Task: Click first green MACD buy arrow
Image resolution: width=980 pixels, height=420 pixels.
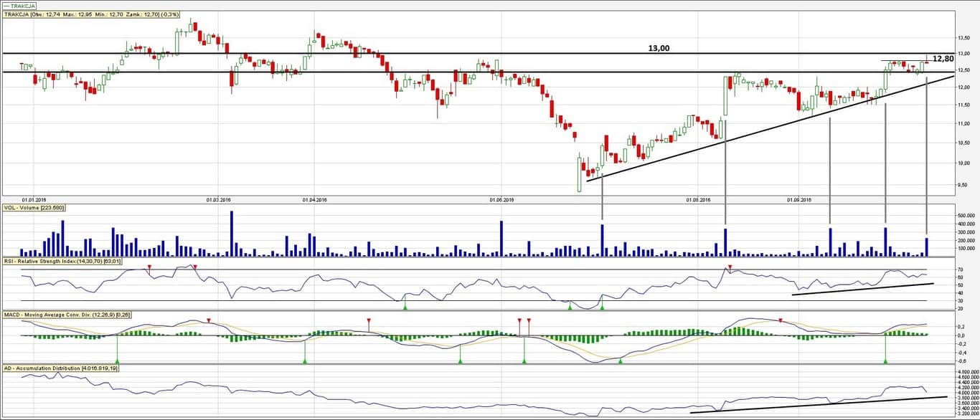Action: pos(117,360)
